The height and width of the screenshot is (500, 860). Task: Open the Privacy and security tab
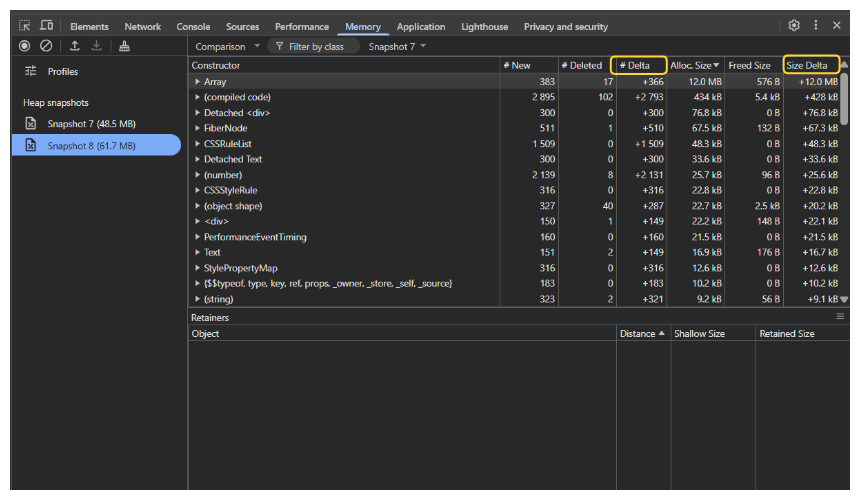(565, 26)
